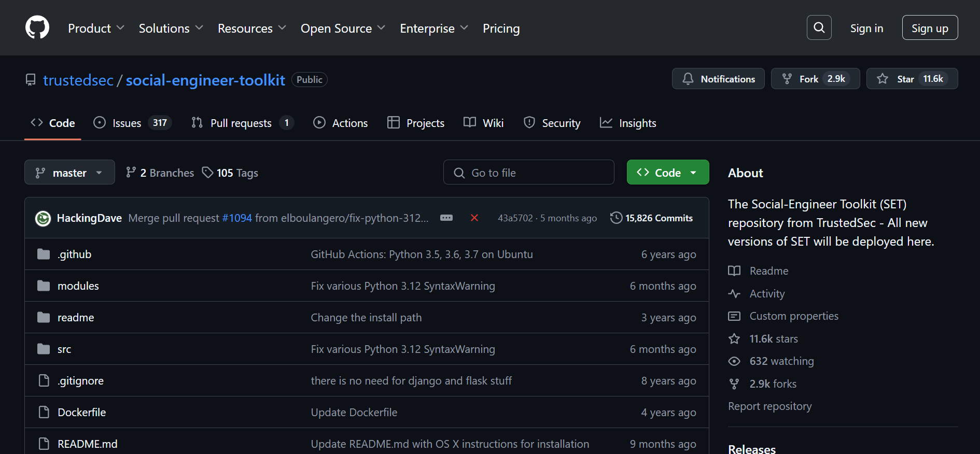Switch to the Projects tab
The width and height of the screenshot is (980, 454).
point(416,123)
